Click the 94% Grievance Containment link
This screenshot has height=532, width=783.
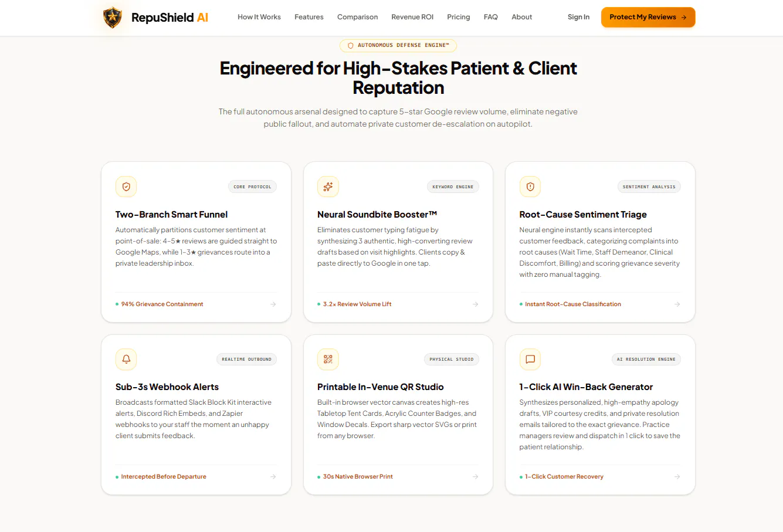click(x=162, y=304)
